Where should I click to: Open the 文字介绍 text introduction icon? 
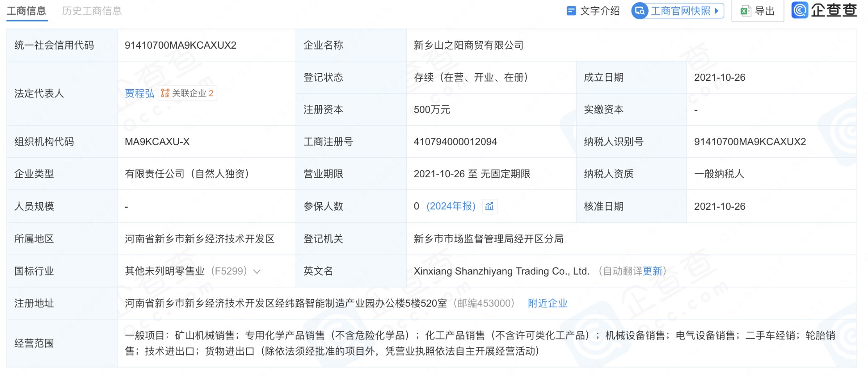pyautogui.click(x=571, y=11)
